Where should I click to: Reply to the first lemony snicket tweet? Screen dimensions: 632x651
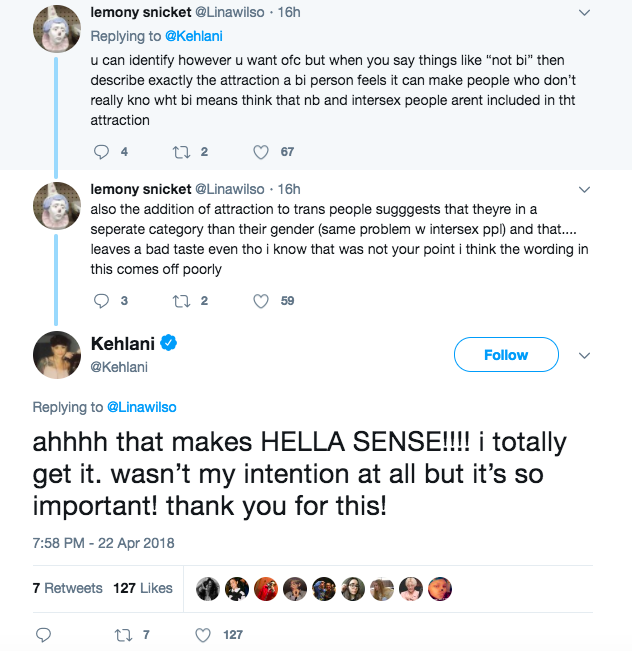tap(100, 152)
